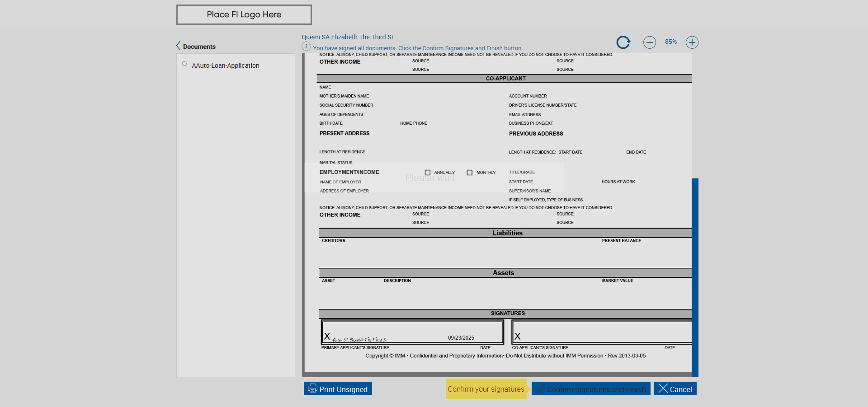The width and height of the screenshot is (868, 407).
Task: Click the 85% zoom level text
Action: pyautogui.click(x=671, y=42)
